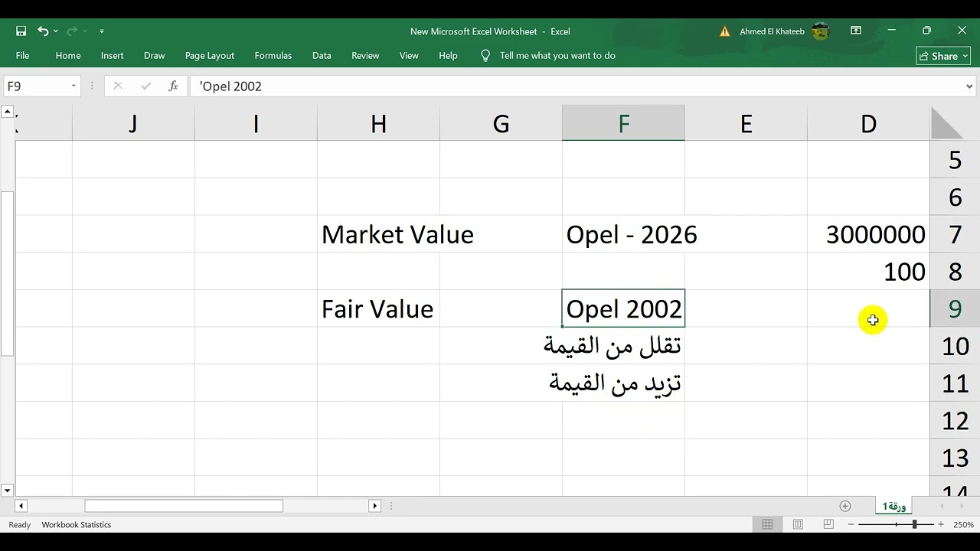Viewport: 980px width, 551px height.
Task: Switch to the Home tab
Action: 68,56
